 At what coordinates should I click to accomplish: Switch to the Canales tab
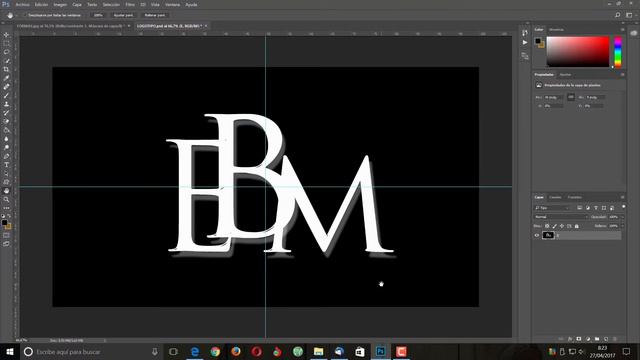click(555, 197)
